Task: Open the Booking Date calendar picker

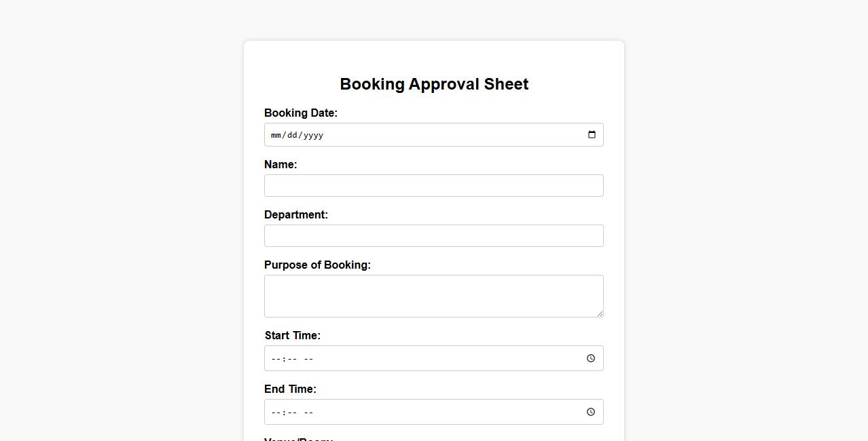Action: pos(592,134)
